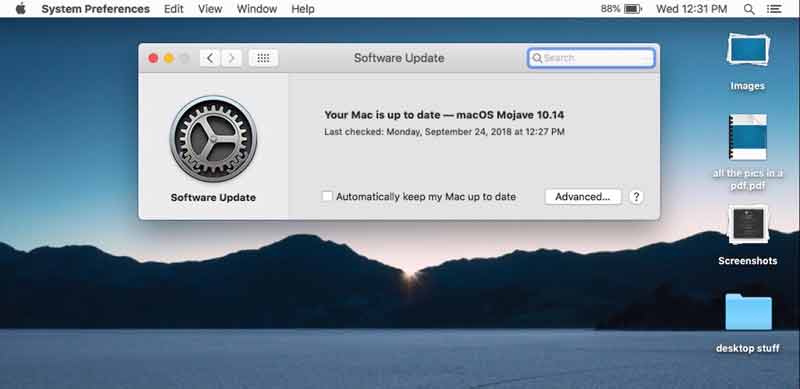The width and height of the screenshot is (800, 389).
Task: Open the View menu
Action: (210, 9)
